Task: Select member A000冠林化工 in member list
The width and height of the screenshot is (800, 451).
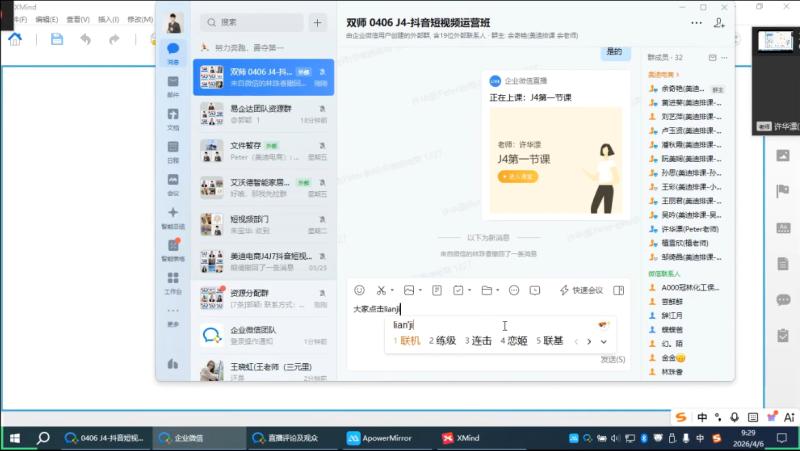Action: click(x=685, y=288)
